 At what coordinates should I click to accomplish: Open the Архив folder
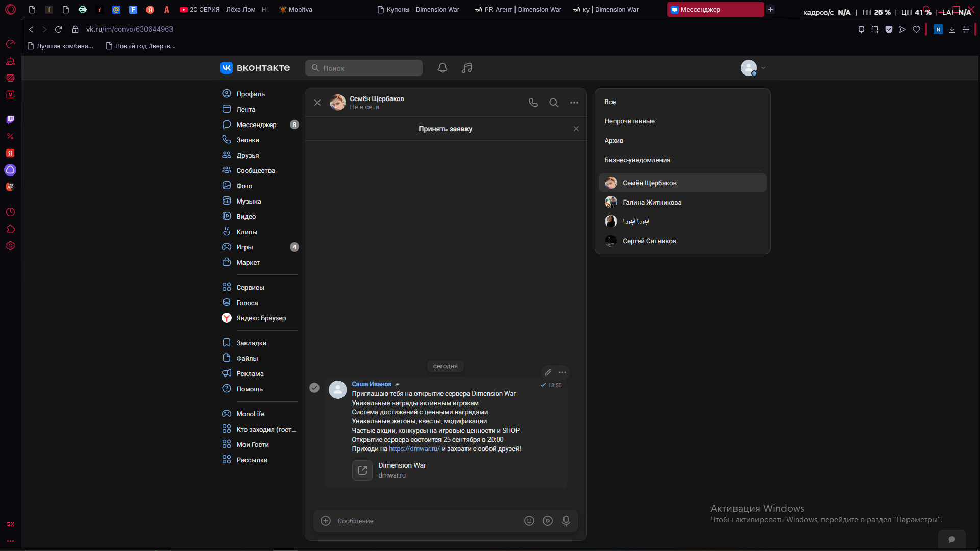682,141
